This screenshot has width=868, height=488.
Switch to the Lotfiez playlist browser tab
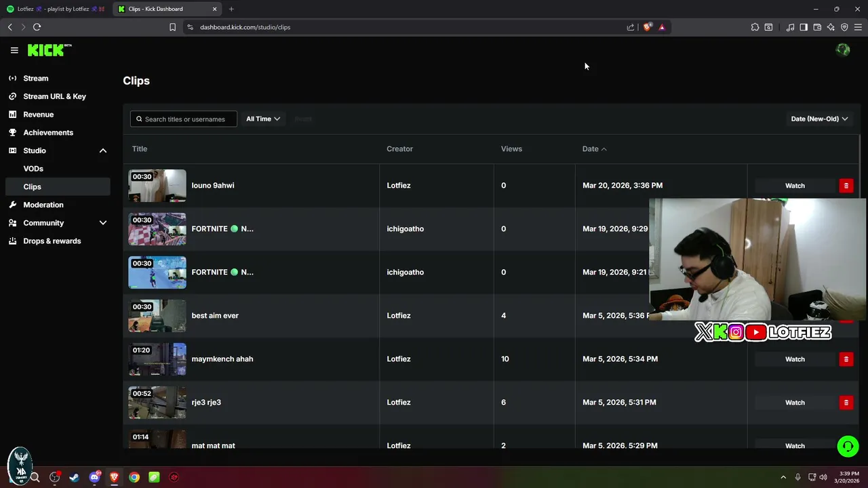[x=57, y=9]
